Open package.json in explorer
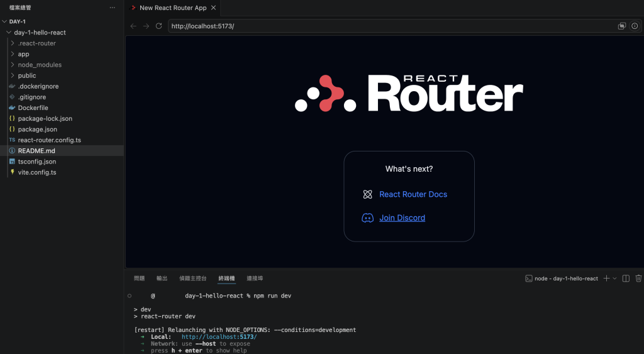The image size is (644, 354). (37, 129)
